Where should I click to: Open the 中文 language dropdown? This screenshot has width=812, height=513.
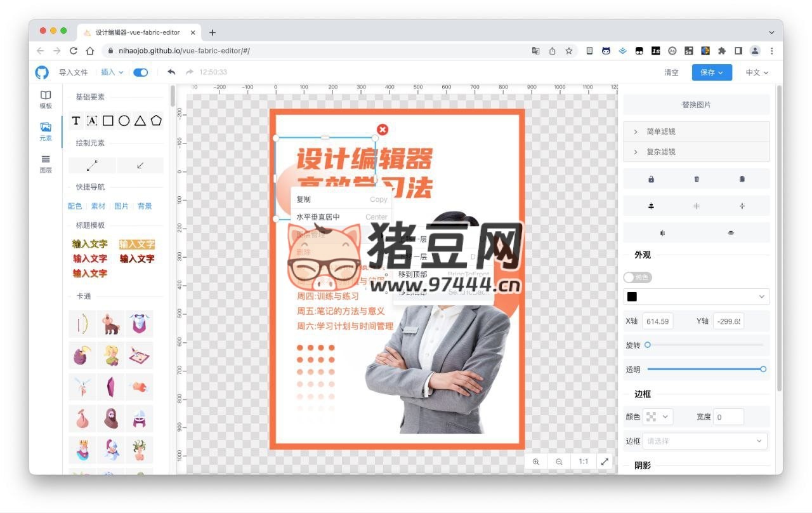(756, 72)
